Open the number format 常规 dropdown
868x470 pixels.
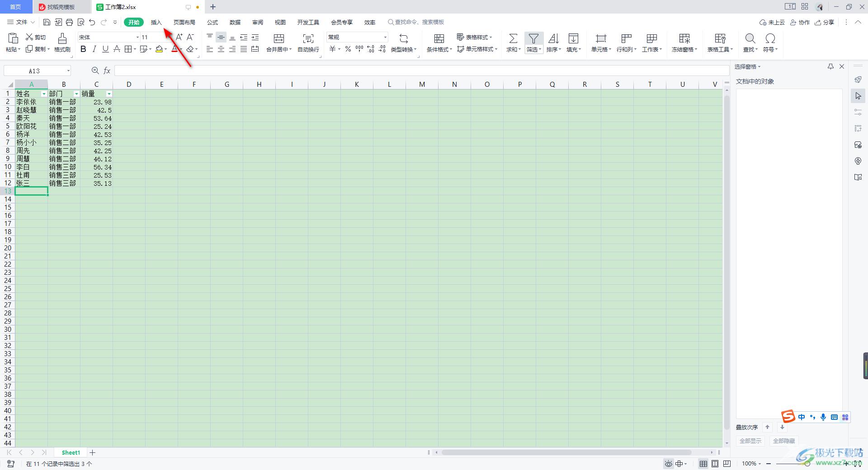(x=385, y=37)
